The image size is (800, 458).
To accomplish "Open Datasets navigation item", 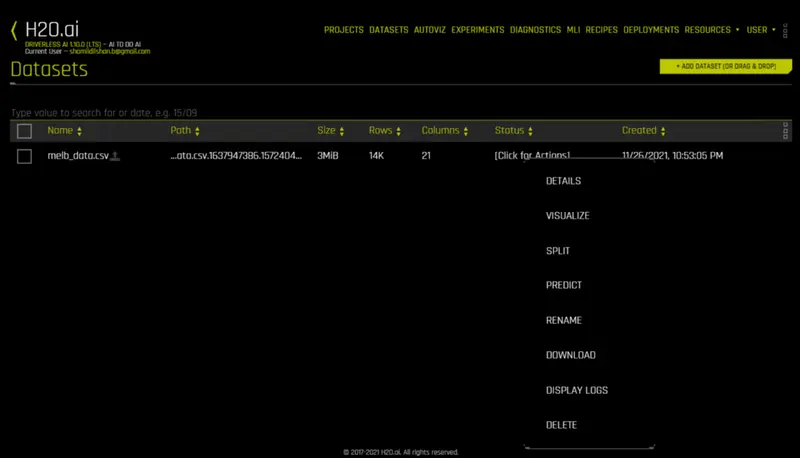I will coord(389,30).
